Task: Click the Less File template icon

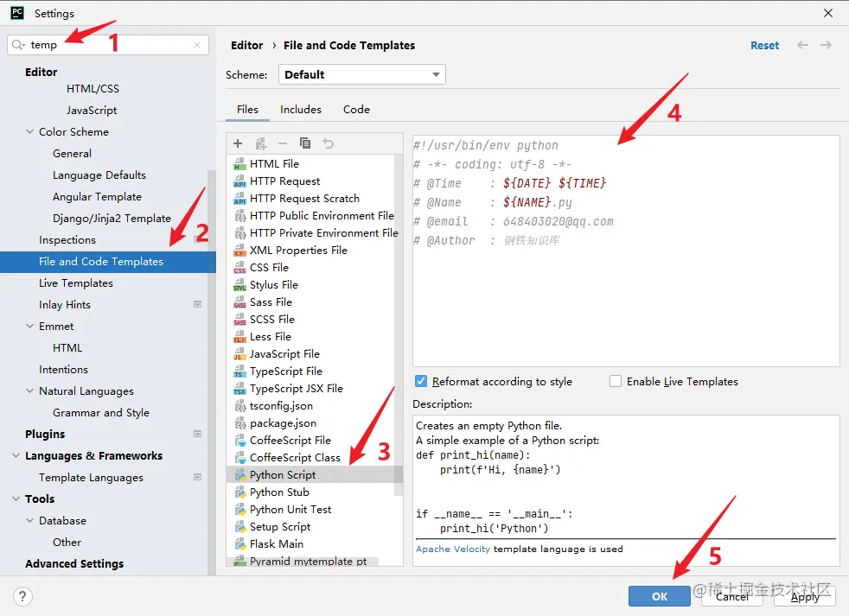Action: pyautogui.click(x=239, y=337)
